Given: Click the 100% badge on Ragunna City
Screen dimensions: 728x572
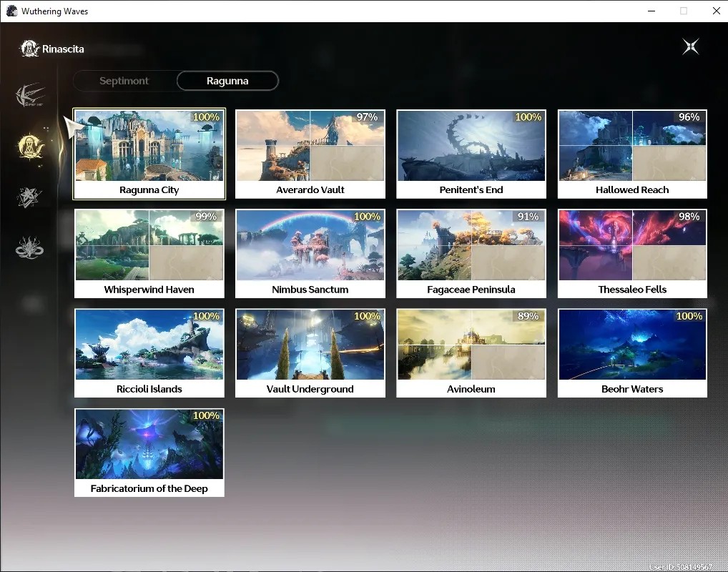Looking at the screenshot, I should (x=206, y=117).
